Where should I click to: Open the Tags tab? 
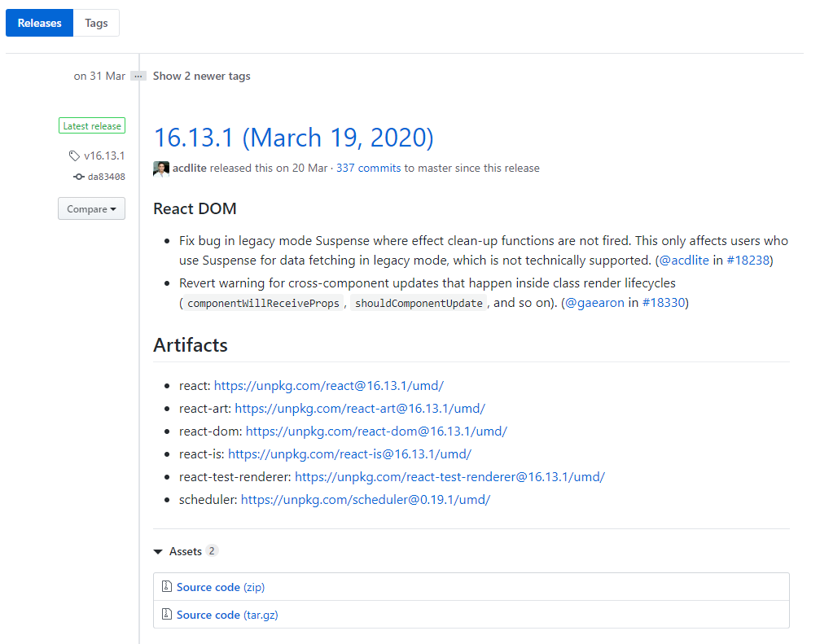pos(96,23)
